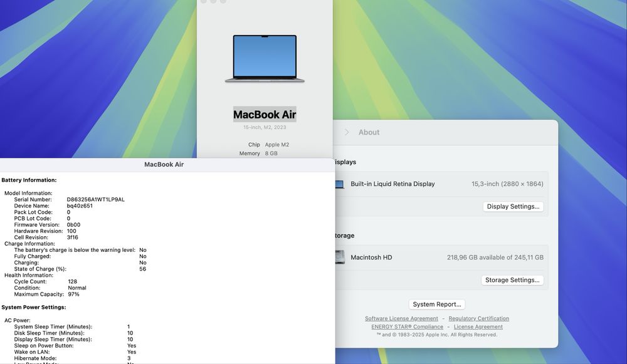The width and height of the screenshot is (627, 364).
Task: Click the 'Macintosh HD' storage label
Action: pyautogui.click(x=371, y=257)
